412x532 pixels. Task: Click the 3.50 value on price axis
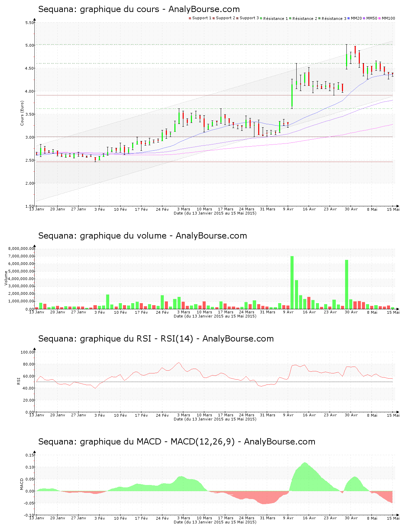pos(29,114)
